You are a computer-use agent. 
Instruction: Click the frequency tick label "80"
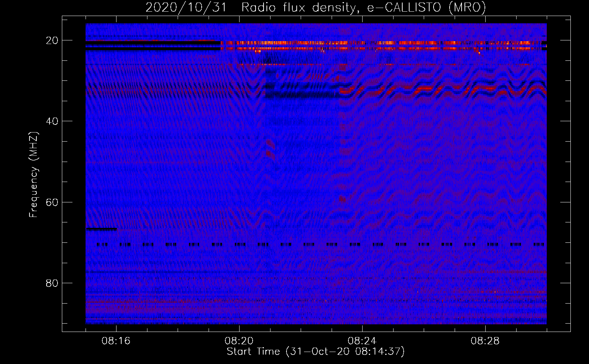tap(52, 283)
